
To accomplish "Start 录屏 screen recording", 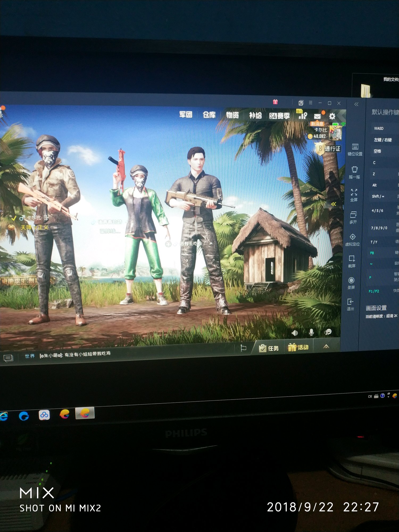I will pyautogui.click(x=351, y=283).
